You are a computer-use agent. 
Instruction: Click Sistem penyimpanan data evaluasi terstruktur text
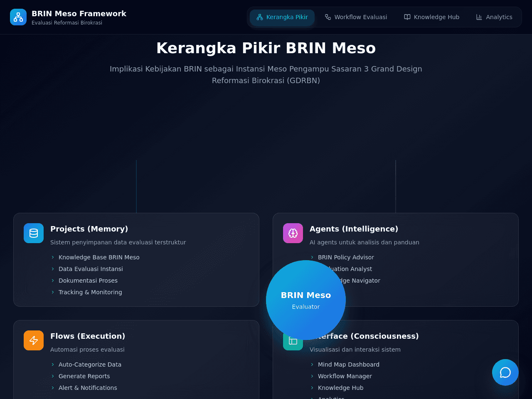(118, 242)
